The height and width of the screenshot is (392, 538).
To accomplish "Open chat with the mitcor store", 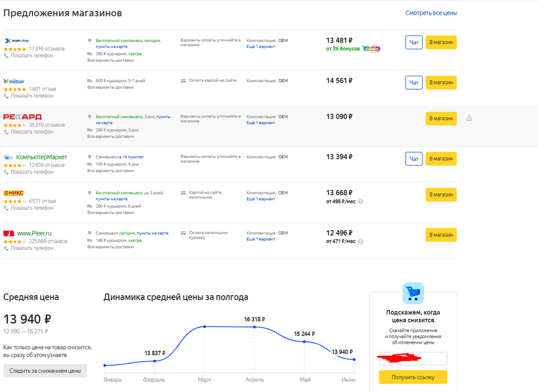I will (x=414, y=83).
